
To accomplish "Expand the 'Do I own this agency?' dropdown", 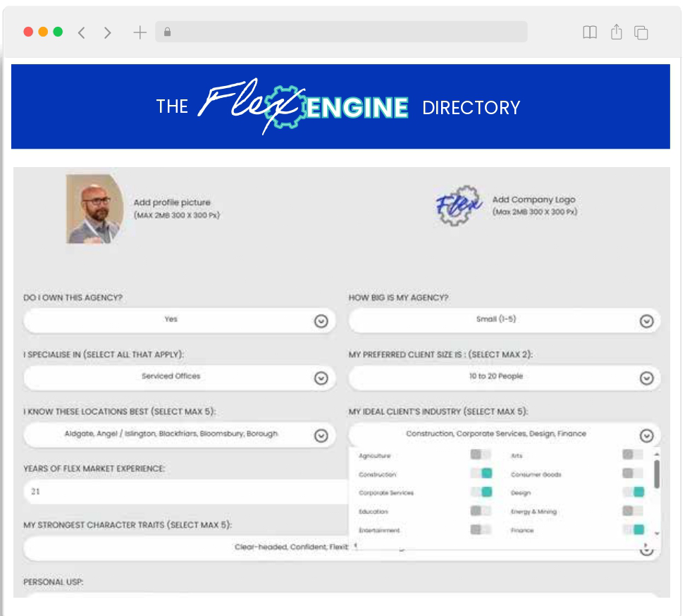I will (321, 321).
